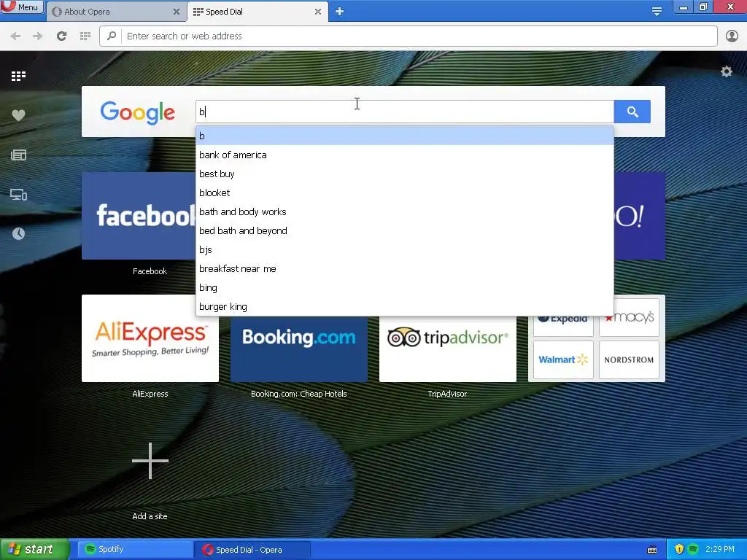
Task: Open the TripAdvisor speed dial tile
Action: pos(447,349)
